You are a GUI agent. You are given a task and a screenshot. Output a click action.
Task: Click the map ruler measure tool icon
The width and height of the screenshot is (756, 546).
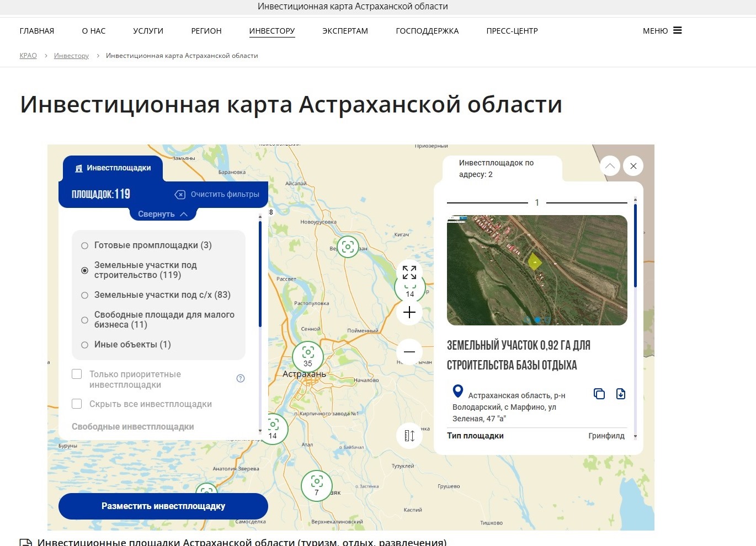click(x=409, y=436)
